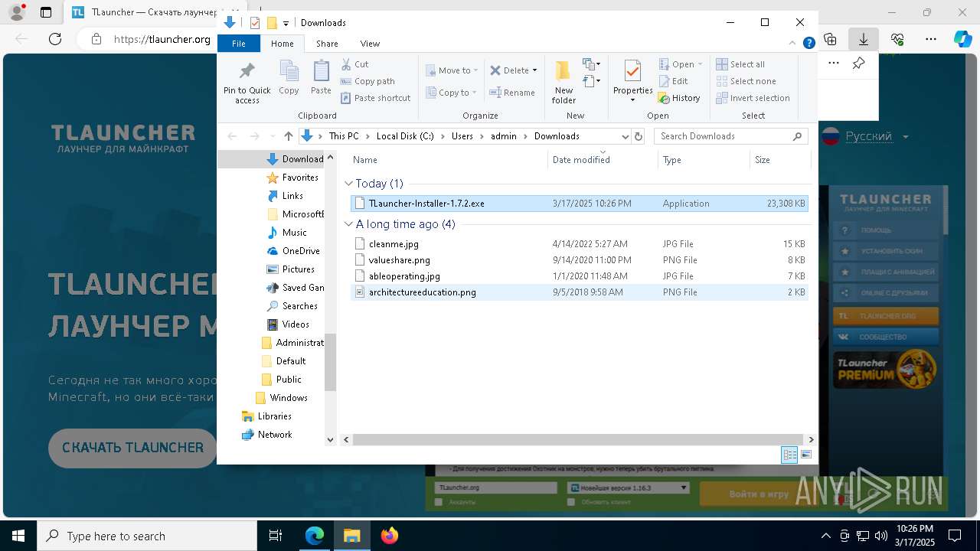Select cleanme.jpg file
The image size is (980, 551).
pos(579,244)
